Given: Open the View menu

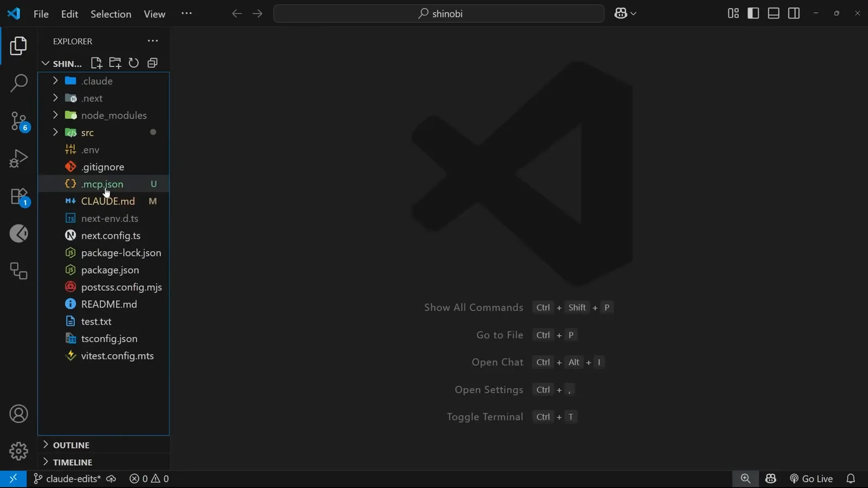Looking at the screenshot, I should pyautogui.click(x=155, y=14).
